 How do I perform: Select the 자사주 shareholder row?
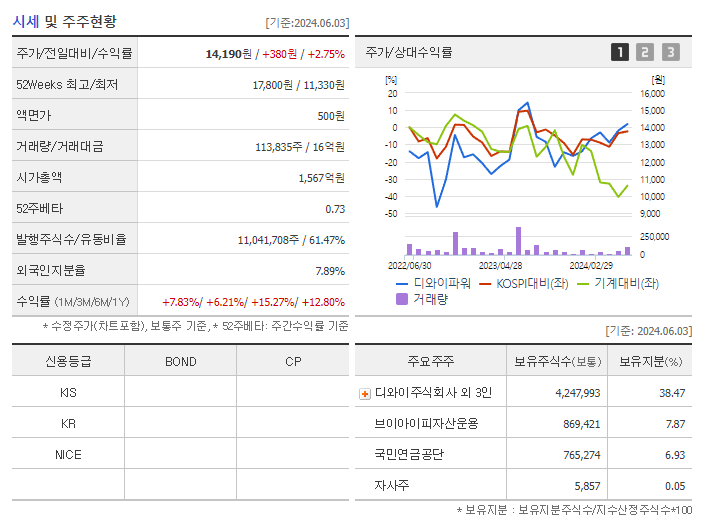tap(523, 486)
